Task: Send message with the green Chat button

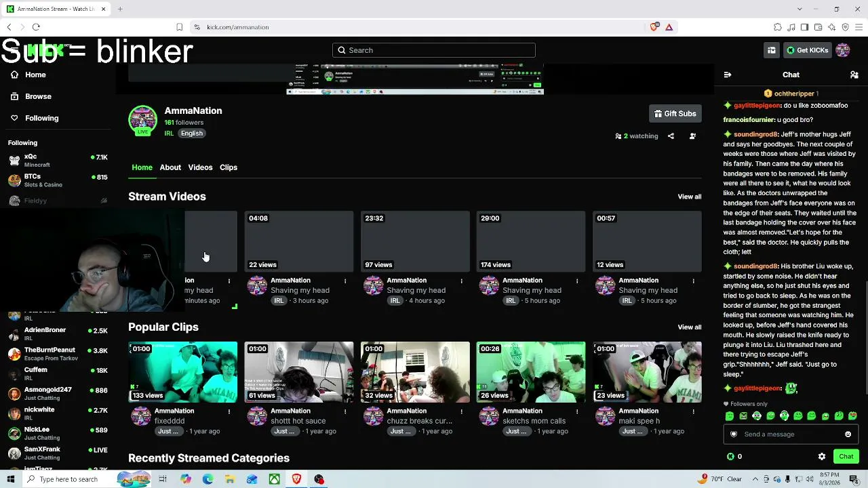Action: (x=846, y=457)
